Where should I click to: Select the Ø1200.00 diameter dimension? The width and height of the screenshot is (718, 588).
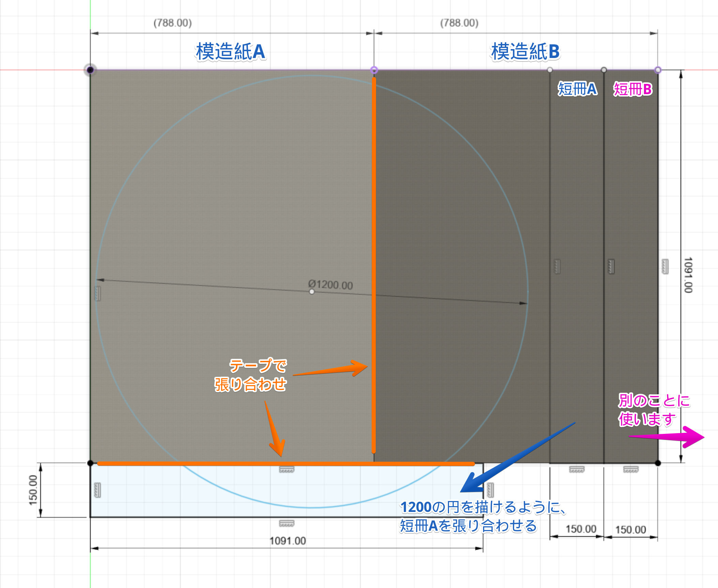click(330, 284)
